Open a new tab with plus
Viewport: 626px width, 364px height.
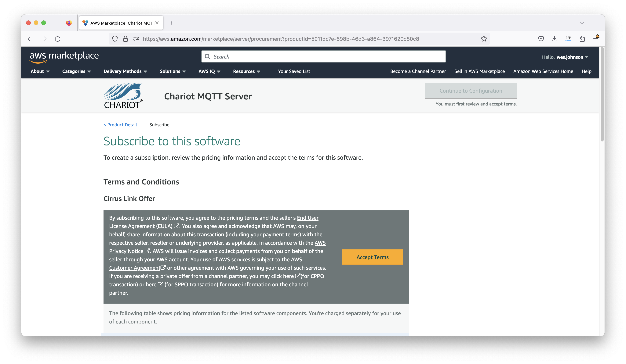click(x=171, y=23)
